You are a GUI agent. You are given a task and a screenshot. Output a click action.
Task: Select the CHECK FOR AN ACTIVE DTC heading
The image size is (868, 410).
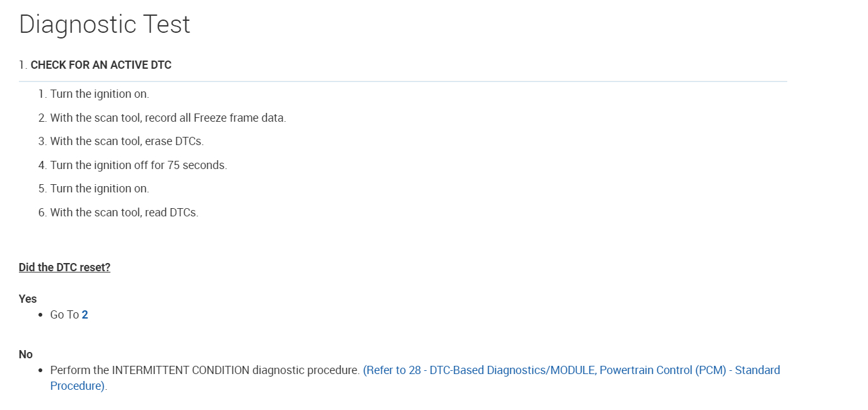[x=101, y=65]
